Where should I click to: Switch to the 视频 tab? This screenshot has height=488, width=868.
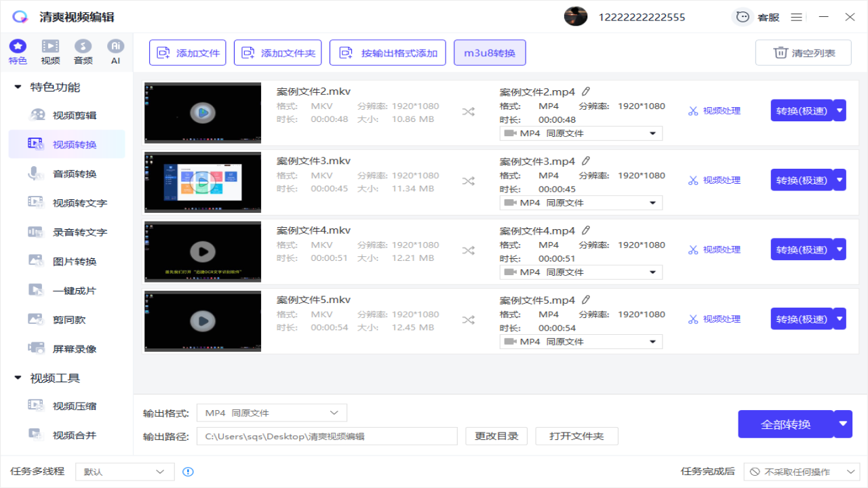[x=50, y=52]
